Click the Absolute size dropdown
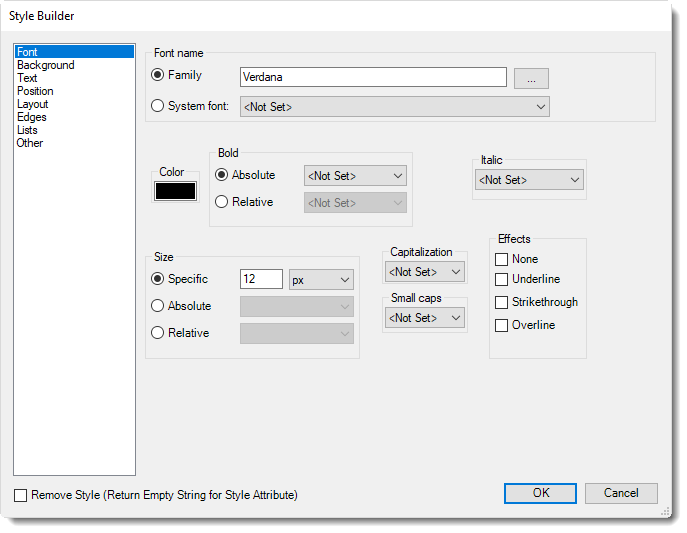 297,307
